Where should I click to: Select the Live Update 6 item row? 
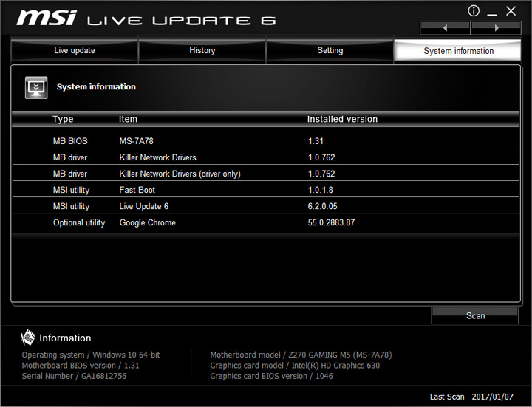143,206
